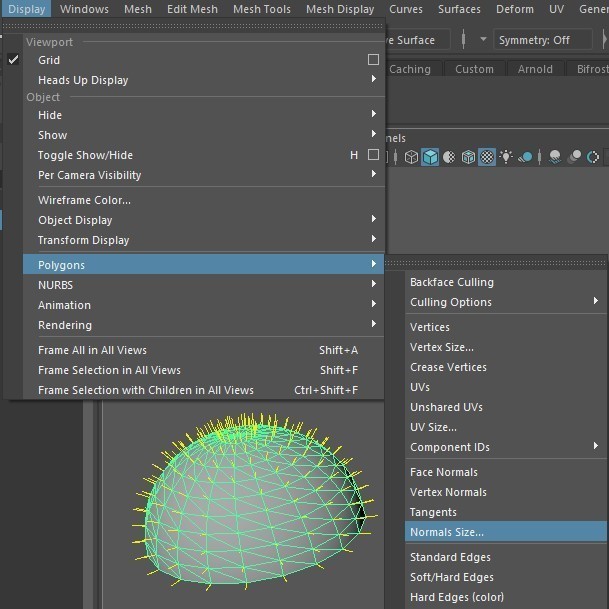This screenshot has width=609, height=609.
Task: Open the Mesh Tools menu
Action: tap(263, 9)
